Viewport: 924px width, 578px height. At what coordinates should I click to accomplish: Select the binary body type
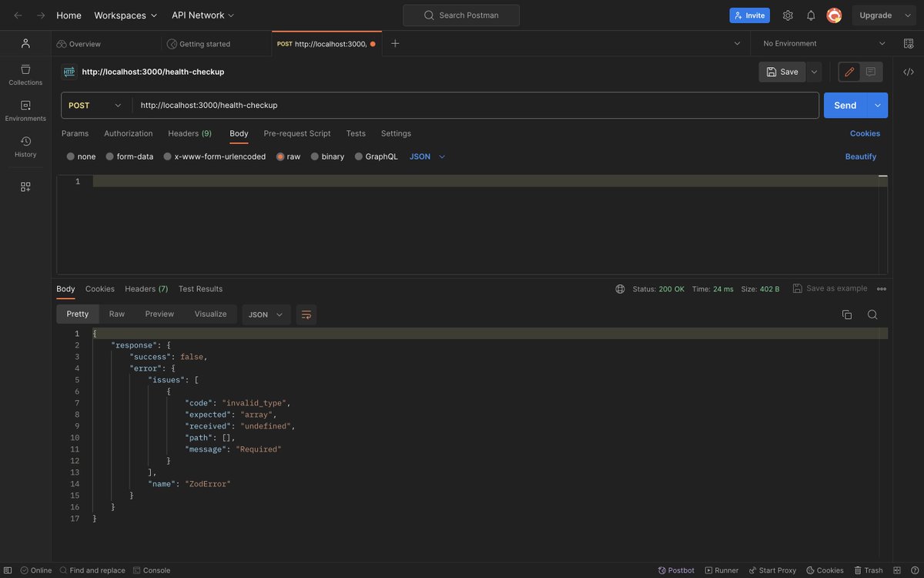coord(327,156)
